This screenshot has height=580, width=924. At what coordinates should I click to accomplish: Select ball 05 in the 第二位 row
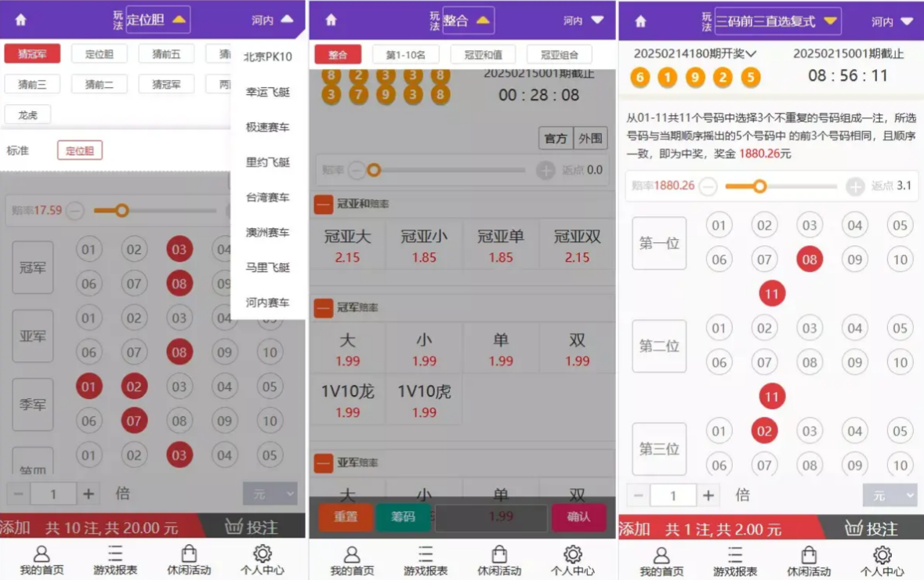coord(900,328)
